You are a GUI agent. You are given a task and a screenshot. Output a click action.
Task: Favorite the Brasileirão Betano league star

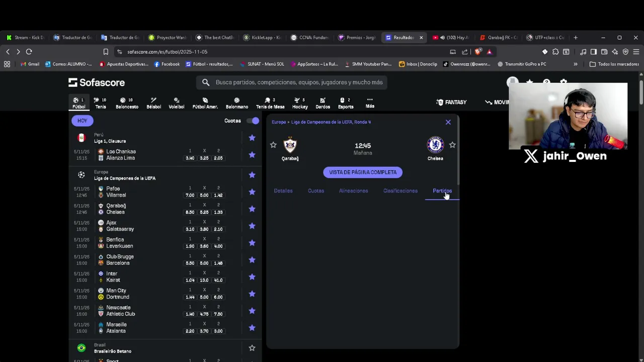252,348
